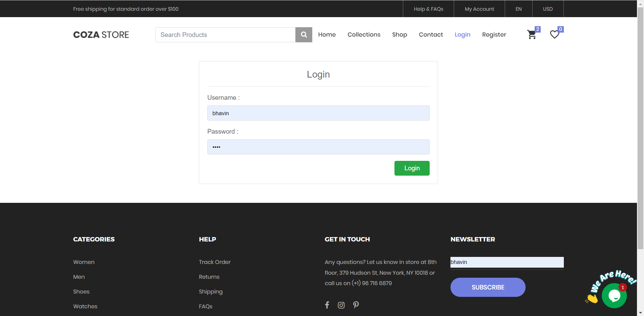The image size is (644, 316).
Task: Open the live chat widget
Action: [614, 295]
